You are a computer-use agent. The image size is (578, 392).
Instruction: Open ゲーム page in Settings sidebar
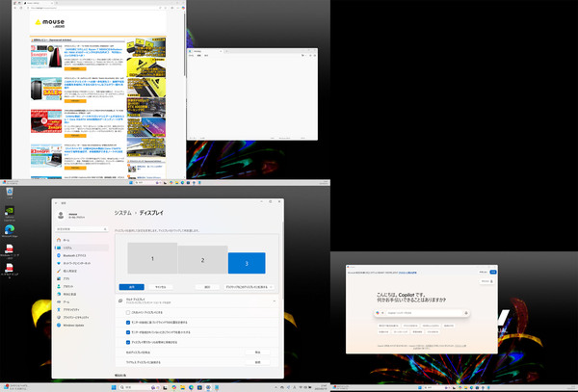(81, 302)
